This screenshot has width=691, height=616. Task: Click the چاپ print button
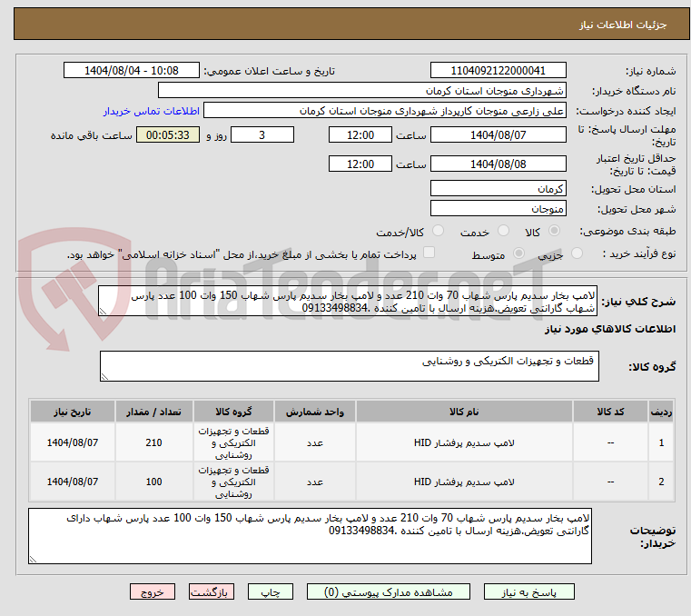point(271,591)
